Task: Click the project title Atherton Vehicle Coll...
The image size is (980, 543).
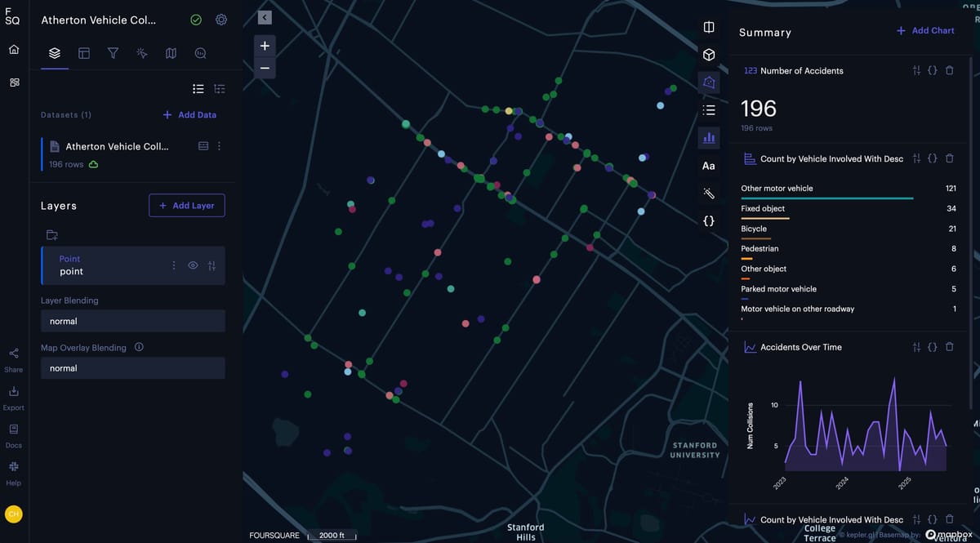Action: pos(98,20)
